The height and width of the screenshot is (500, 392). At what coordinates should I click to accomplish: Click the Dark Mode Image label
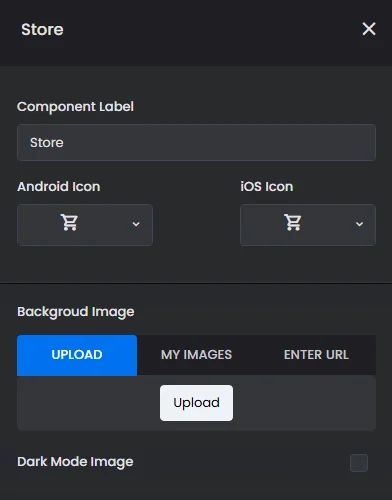[75, 462]
